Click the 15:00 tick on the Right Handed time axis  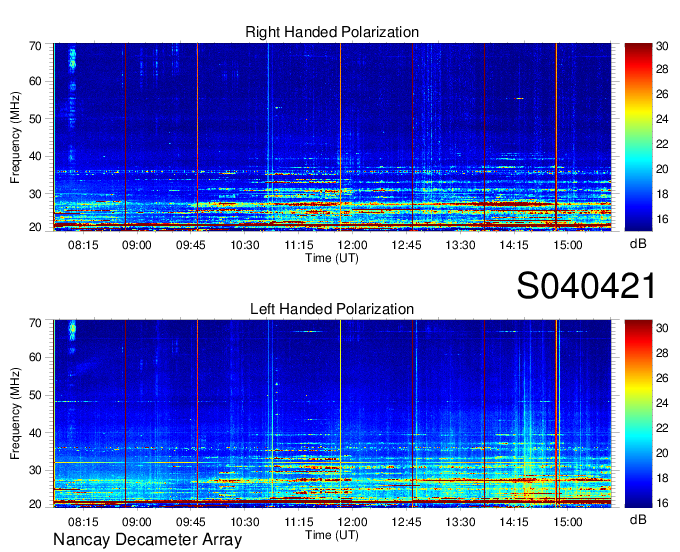tap(568, 245)
